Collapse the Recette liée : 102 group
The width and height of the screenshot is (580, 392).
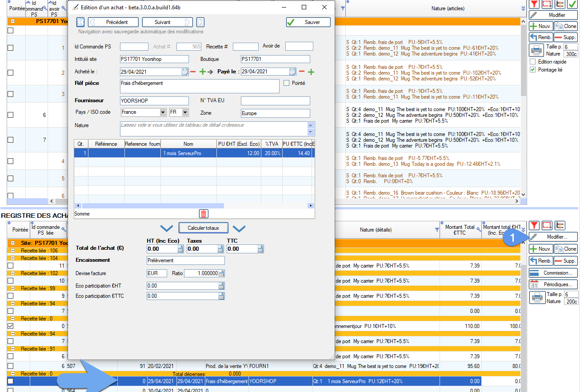point(13,273)
